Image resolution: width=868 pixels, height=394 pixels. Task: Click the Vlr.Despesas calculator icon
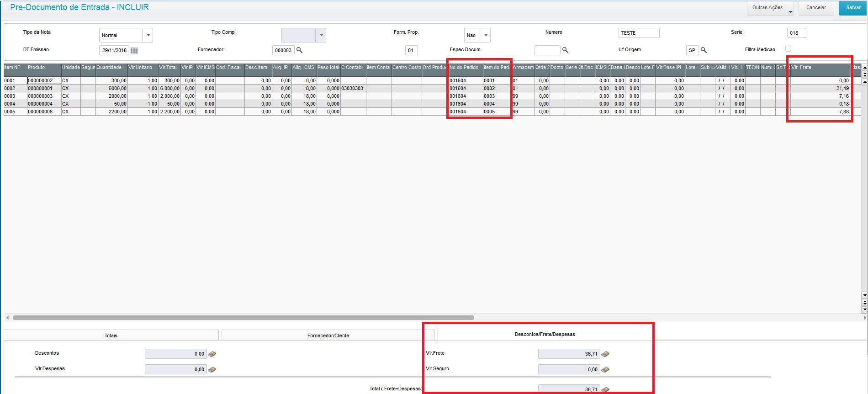[212, 369]
